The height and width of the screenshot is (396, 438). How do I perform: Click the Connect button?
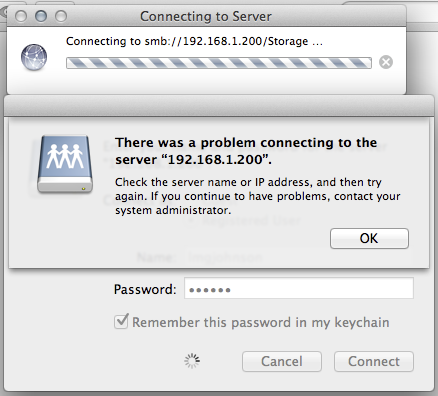point(374,361)
